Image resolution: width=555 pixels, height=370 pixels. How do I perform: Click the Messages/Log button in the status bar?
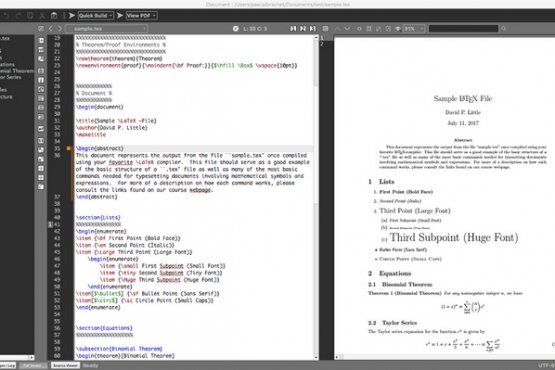click(x=7, y=365)
